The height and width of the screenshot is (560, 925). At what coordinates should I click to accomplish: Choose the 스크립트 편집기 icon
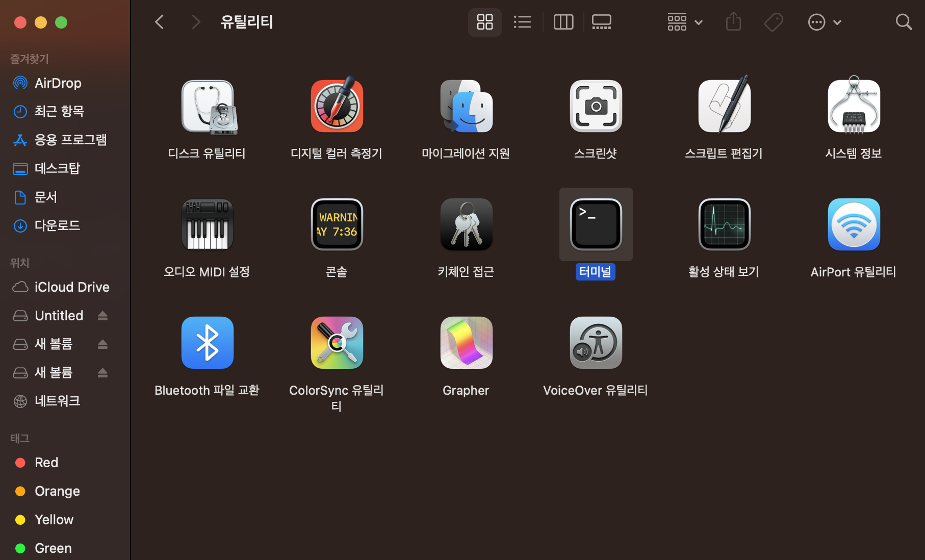tap(725, 106)
